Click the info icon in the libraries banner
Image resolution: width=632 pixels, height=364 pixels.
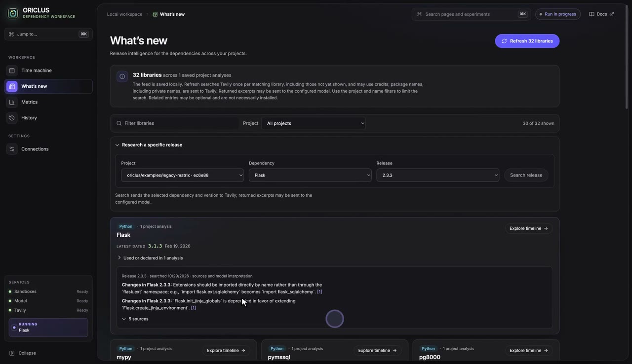[122, 76]
